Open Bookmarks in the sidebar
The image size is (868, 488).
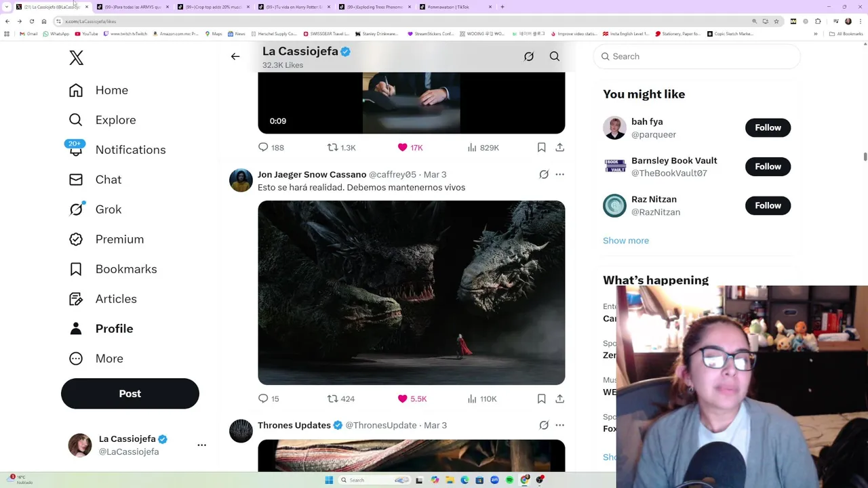coord(113,269)
